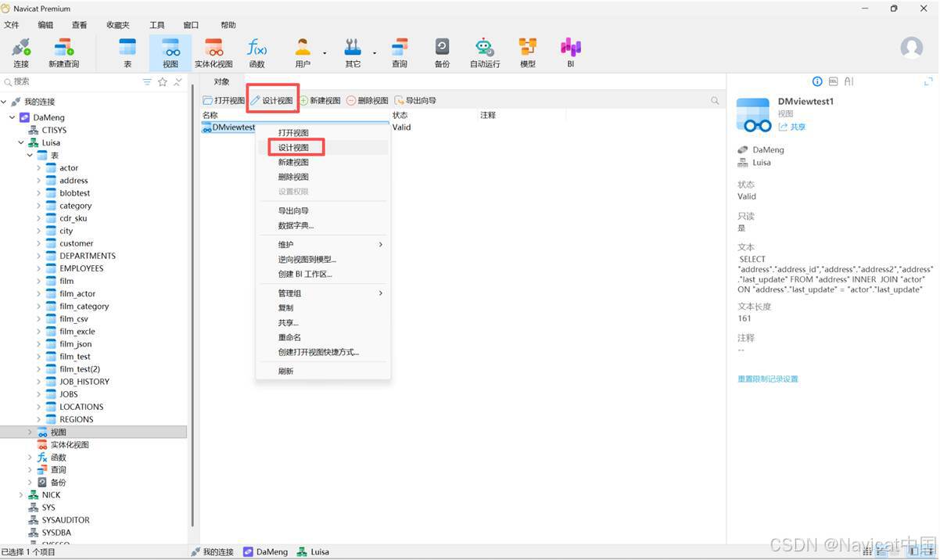Show the general info icon in the right panel
The width and height of the screenshot is (940, 560).
point(817,81)
